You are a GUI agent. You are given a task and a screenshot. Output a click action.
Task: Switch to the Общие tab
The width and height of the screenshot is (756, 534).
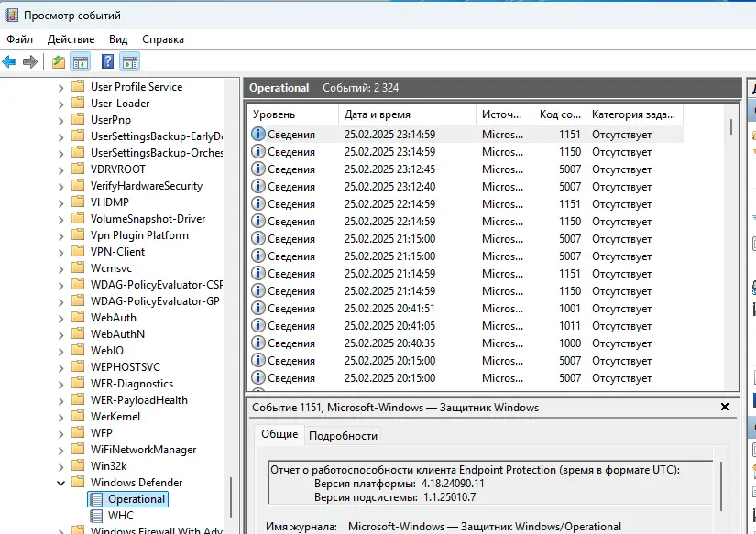point(279,435)
